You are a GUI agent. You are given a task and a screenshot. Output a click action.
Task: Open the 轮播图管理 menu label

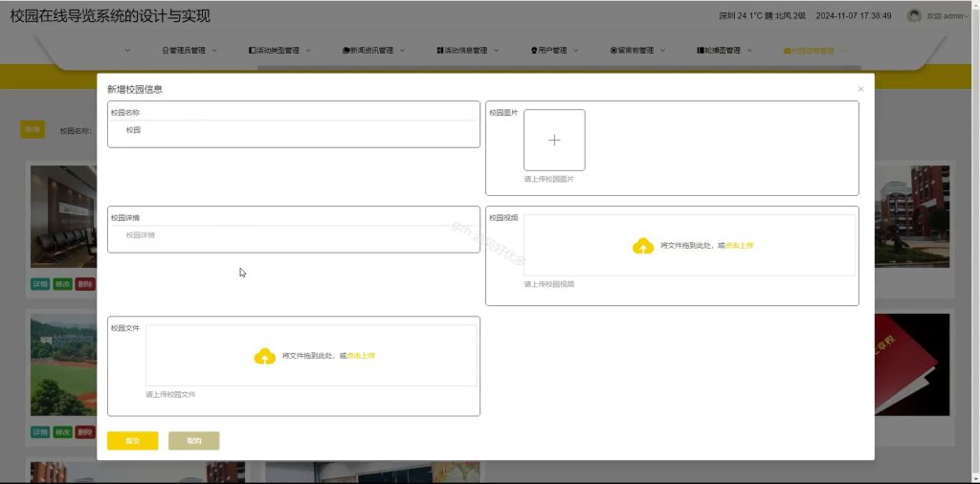(723, 51)
